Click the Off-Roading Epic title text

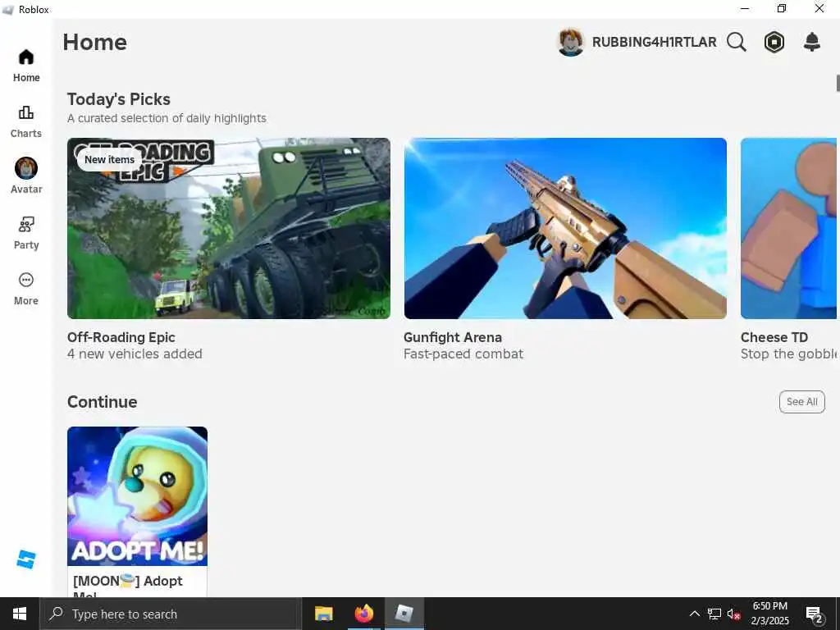click(x=121, y=337)
